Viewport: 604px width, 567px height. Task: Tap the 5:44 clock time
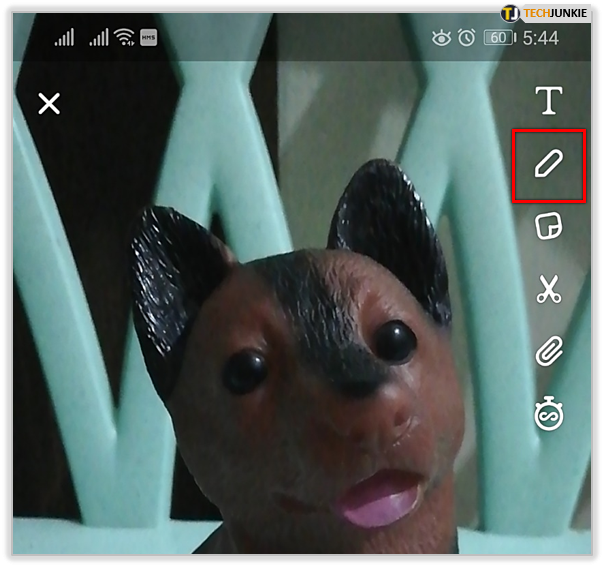tap(541, 38)
